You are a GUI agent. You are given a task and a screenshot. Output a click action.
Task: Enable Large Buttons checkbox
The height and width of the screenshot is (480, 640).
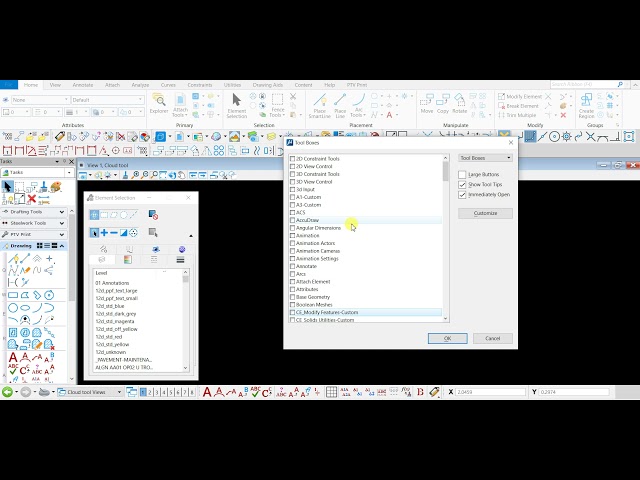point(462,174)
